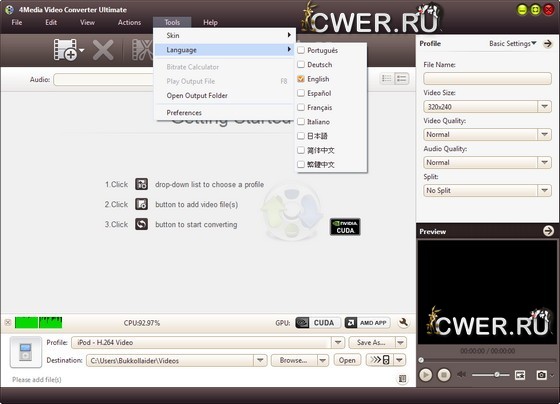Click the Preview panel arrow icon
Screen dimensions: 560x404
coord(548,231)
